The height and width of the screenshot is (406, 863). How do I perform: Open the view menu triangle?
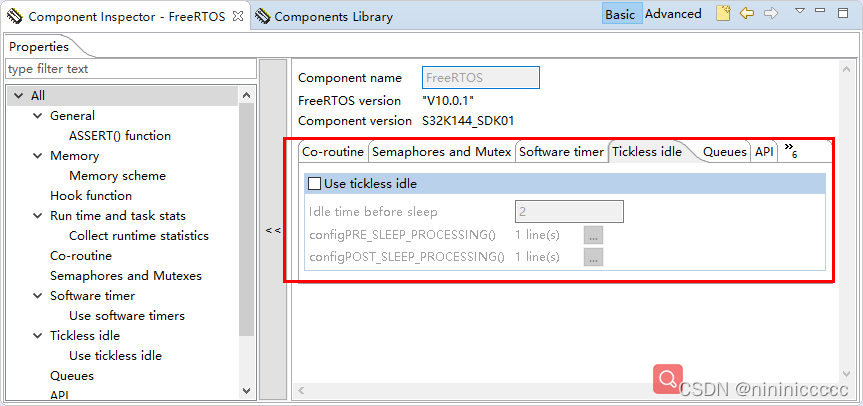[x=800, y=10]
